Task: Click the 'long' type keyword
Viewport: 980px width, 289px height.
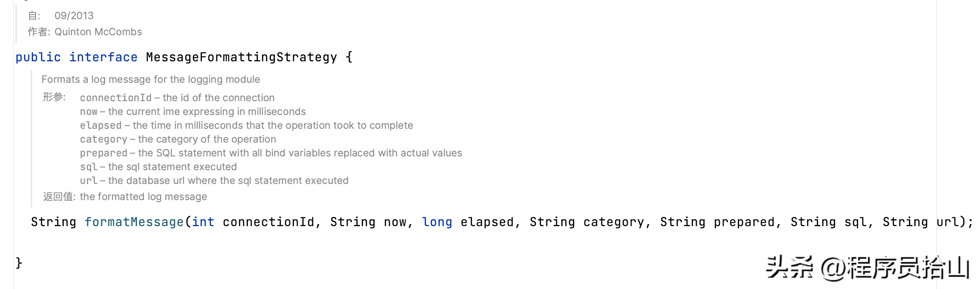Action: point(437,222)
